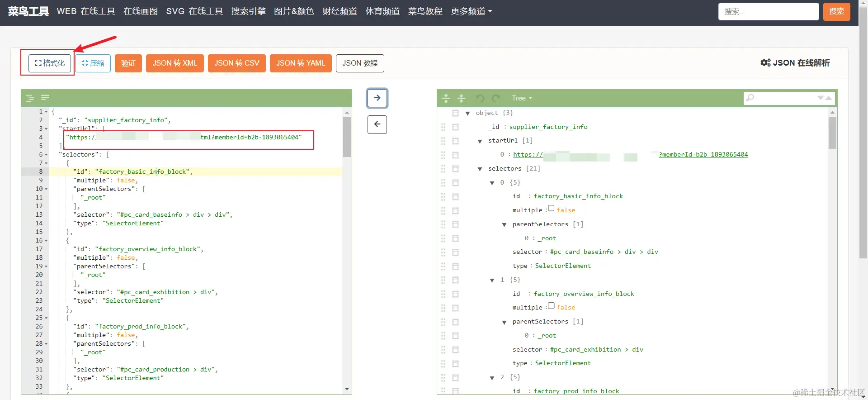Expand all fields in the tree view
868x400 pixels.
[446, 98]
